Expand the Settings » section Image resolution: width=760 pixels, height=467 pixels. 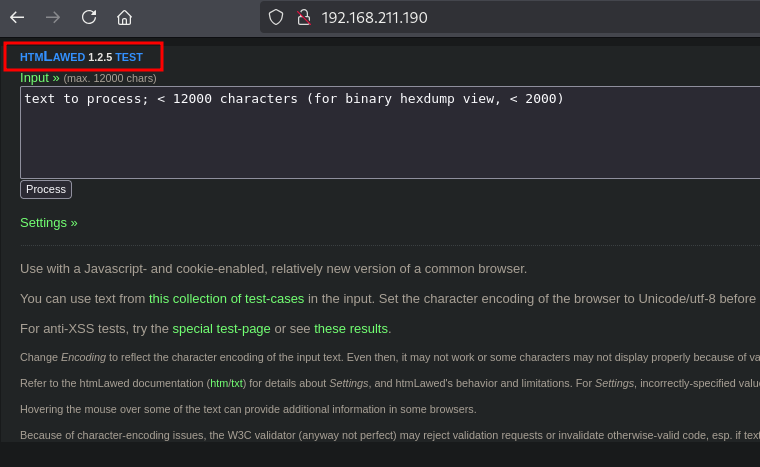click(x=48, y=222)
